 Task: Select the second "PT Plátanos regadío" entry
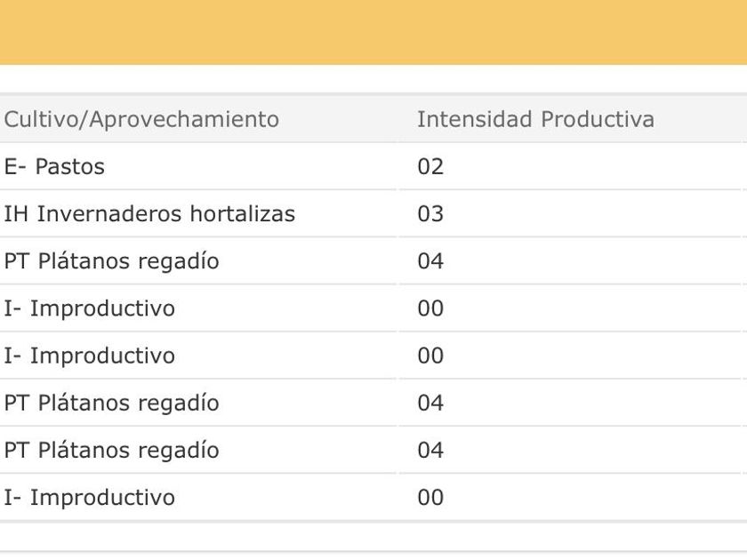[x=111, y=403]
